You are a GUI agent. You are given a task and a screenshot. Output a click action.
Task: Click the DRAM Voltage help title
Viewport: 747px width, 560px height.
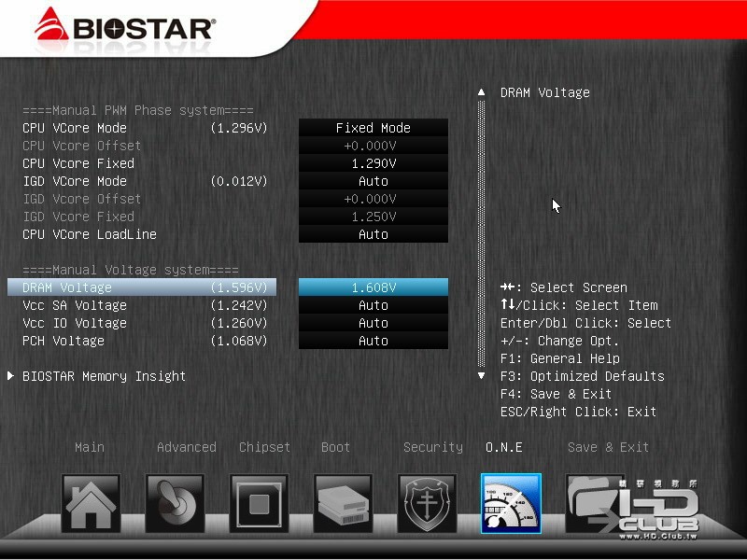(x=545, y=92)
